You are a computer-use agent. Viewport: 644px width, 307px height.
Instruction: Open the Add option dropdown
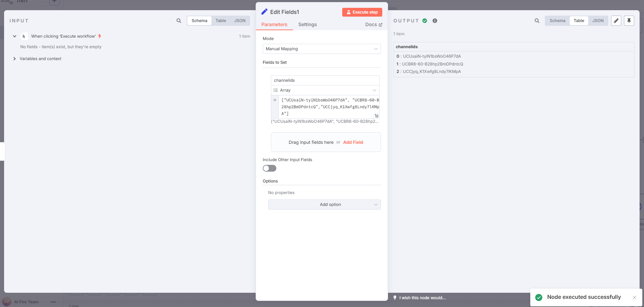[324, 205]
